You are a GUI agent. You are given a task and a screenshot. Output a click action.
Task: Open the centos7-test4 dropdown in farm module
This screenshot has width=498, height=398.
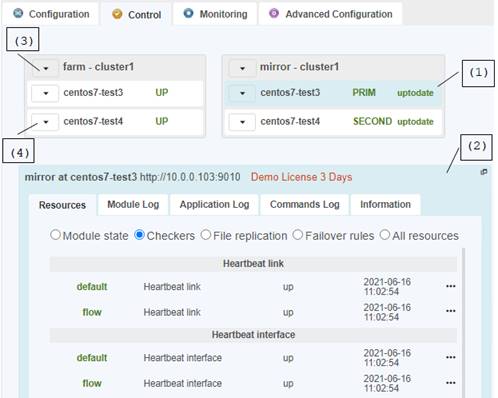46,122
